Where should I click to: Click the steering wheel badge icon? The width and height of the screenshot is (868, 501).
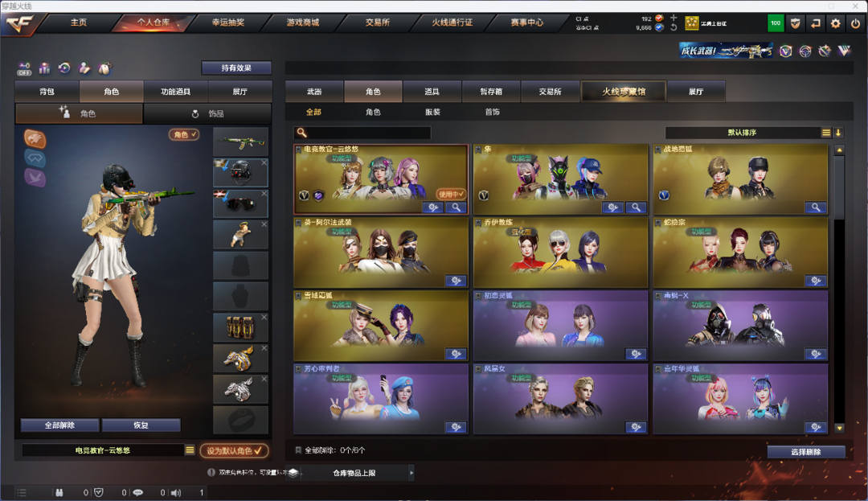[x=805, y=51]
